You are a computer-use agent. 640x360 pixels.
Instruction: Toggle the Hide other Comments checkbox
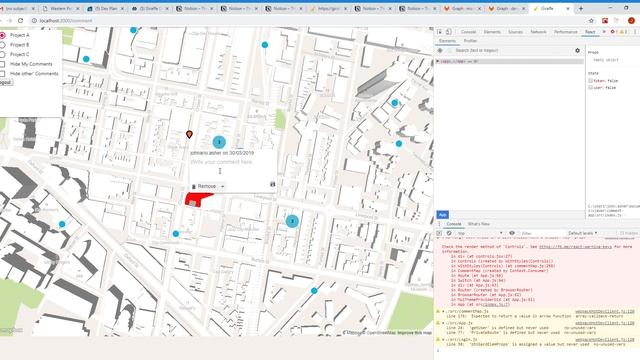[x=2, y=74]
